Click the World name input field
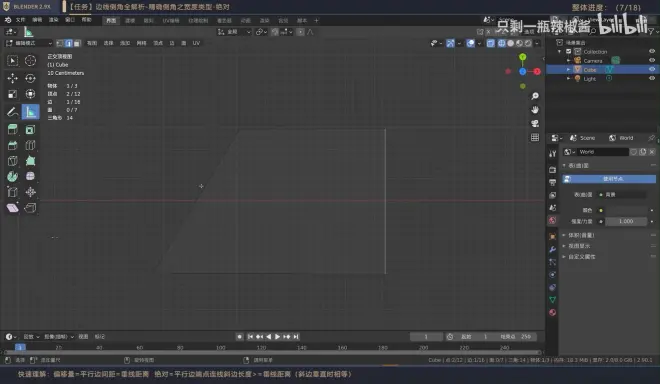 [x=603, y=152]
